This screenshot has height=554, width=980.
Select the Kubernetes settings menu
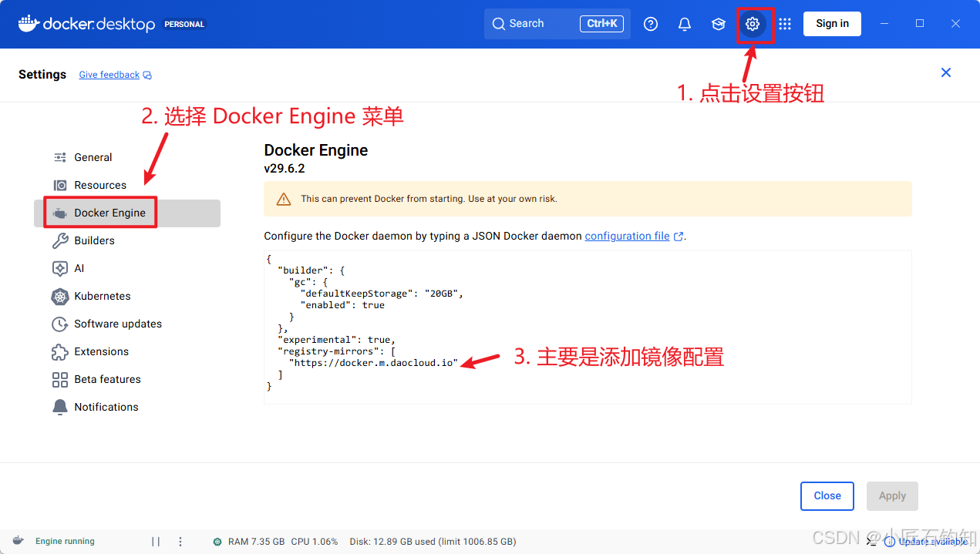coord(127,296)
